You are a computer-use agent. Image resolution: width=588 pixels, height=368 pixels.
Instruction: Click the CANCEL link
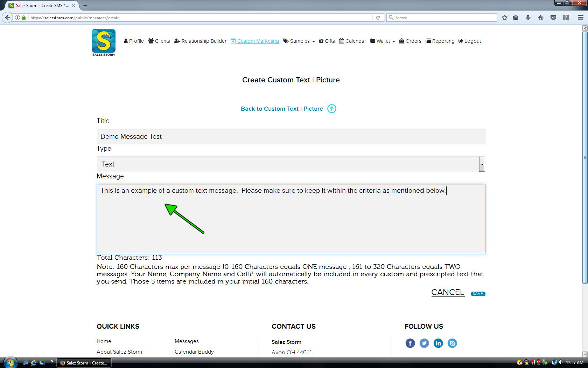tap(447, 292)
